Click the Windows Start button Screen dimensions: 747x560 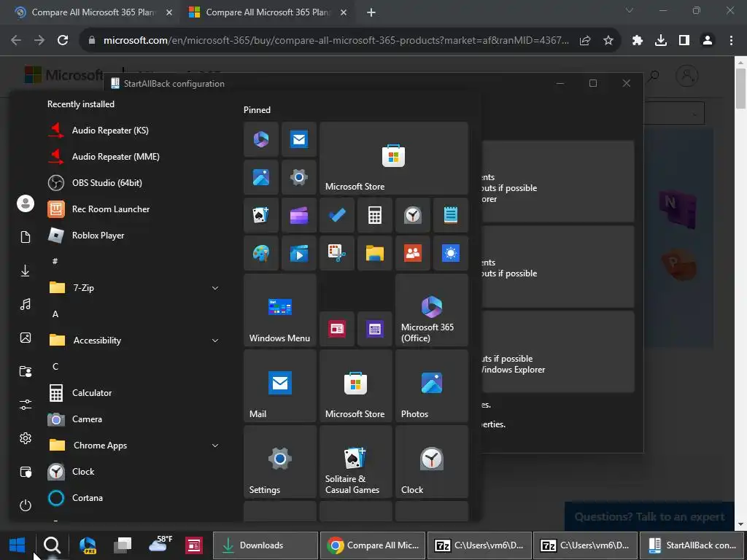(18, 545)
